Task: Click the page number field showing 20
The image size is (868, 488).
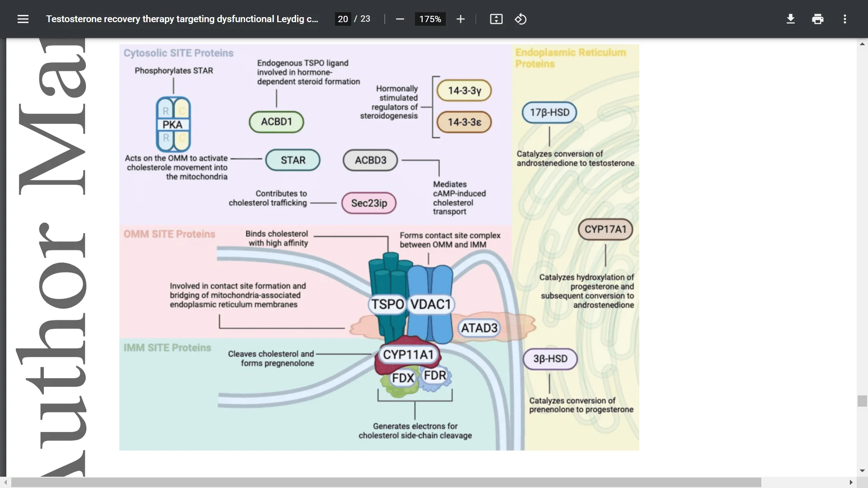Action: pyautogui.click(x=343, y=19)
